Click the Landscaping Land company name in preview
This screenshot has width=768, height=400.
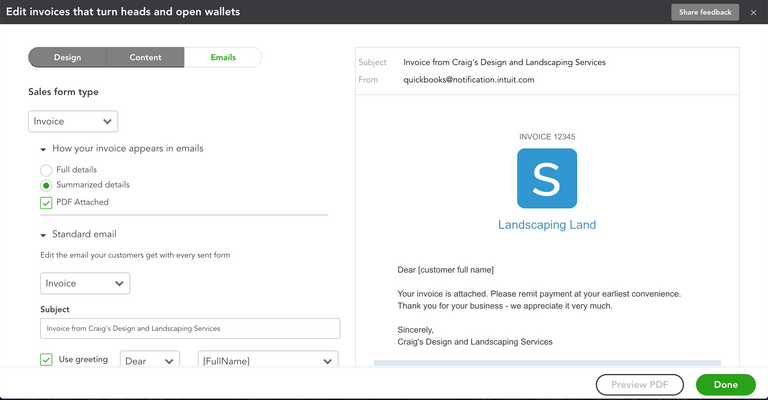546,225
